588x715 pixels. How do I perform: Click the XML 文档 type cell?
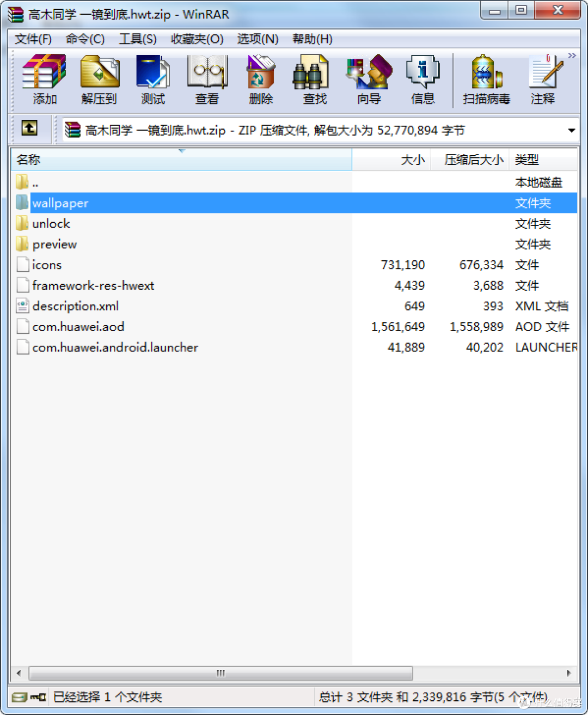[542, 306]
